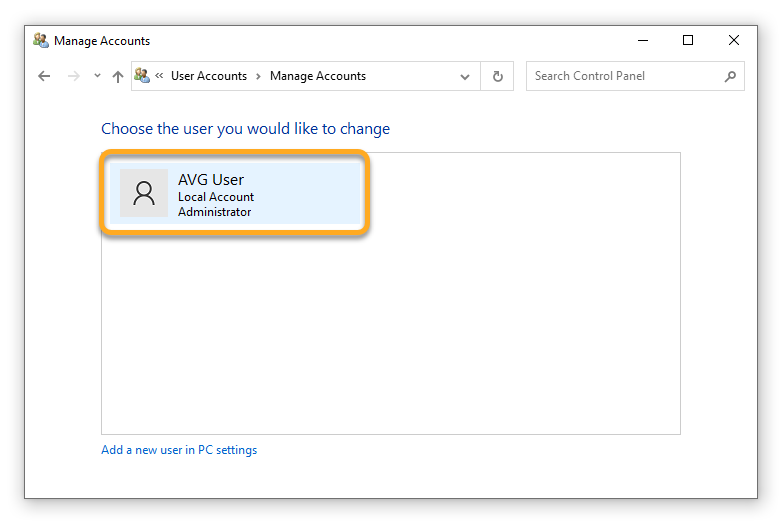Maximize the Manage Accounts window
Image resolution: width=783 pixels, height=522 pixels.
point(688,41)
